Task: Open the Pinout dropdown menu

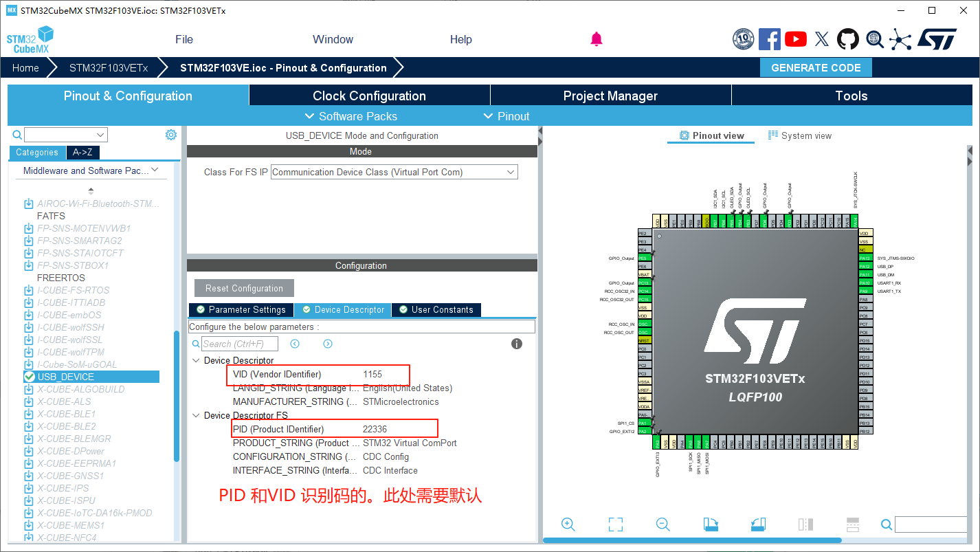Action: click(x=506, y=116)
